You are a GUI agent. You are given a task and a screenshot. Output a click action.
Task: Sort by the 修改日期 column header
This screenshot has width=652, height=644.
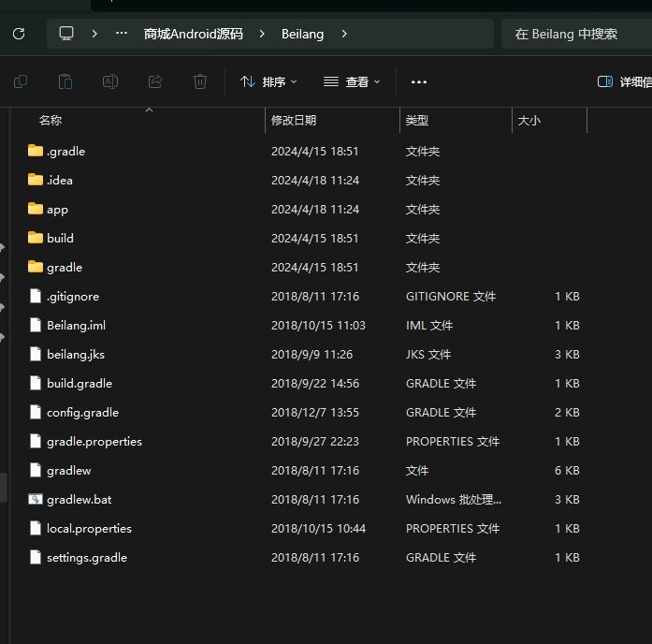tap(294, 121)
